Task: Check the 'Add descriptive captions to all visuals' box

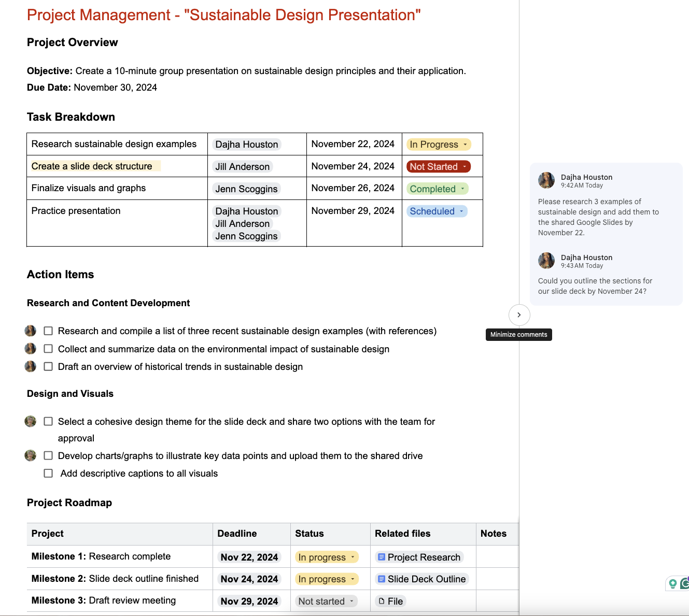Action: (48, 473)
